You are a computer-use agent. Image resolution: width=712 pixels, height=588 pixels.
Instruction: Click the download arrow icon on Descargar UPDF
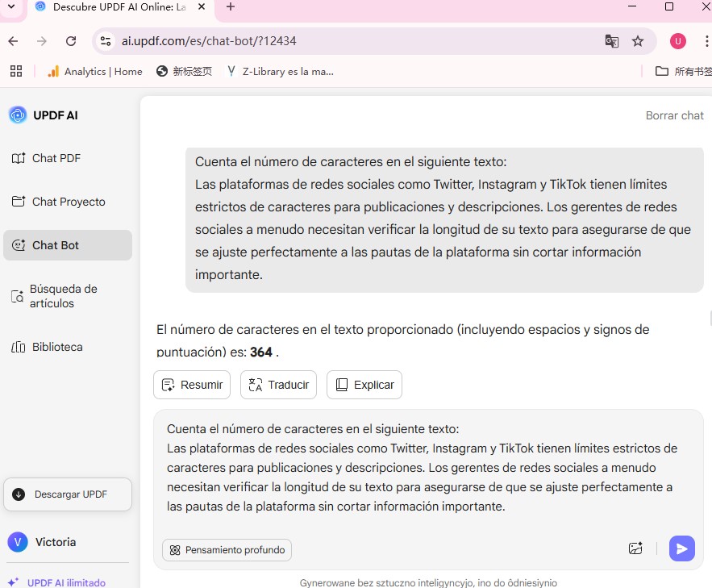pyautogui.click(x=19, y=494)
